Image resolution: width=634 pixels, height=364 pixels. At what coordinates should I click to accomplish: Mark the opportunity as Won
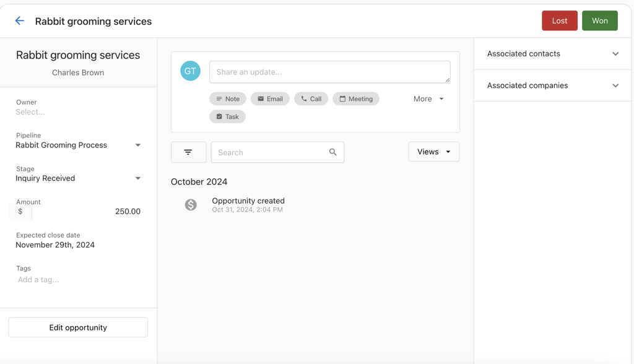click(x=599, y=20)
